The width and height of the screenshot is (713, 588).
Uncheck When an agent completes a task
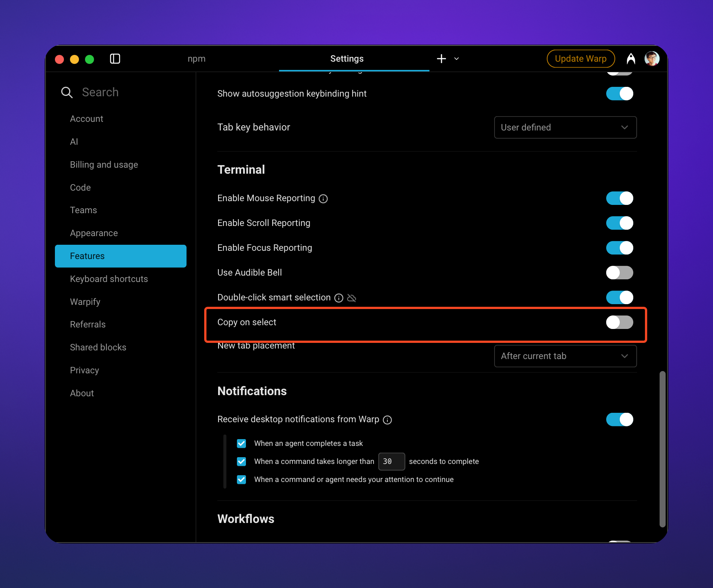[x=241, y=444]
